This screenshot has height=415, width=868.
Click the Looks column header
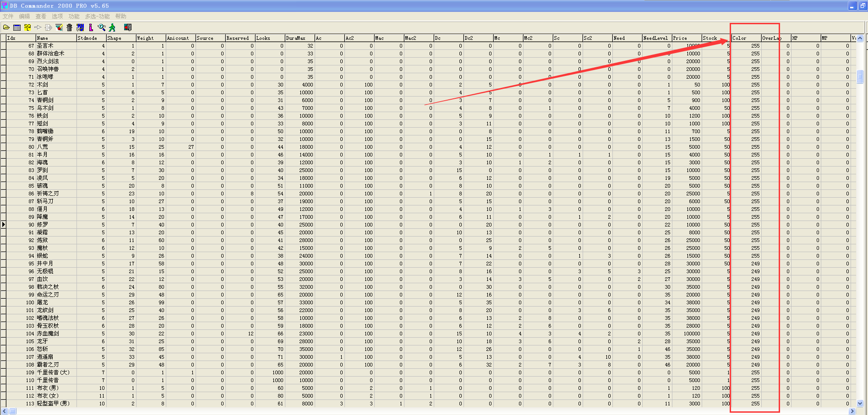pyautogui.click(x=270, y=38)
